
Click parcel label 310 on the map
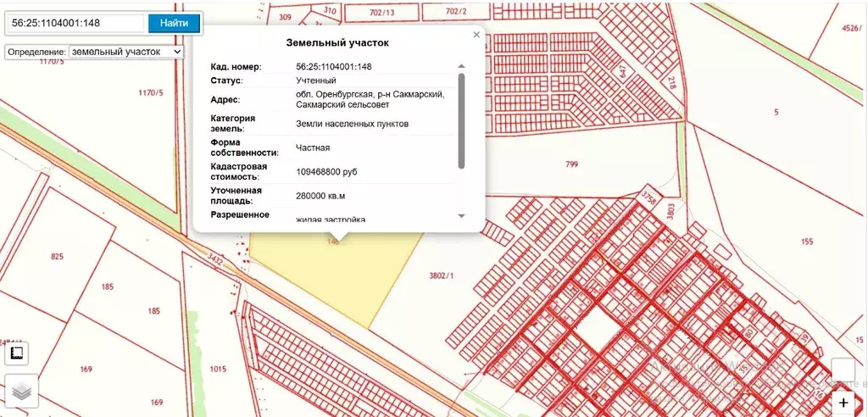330,10
